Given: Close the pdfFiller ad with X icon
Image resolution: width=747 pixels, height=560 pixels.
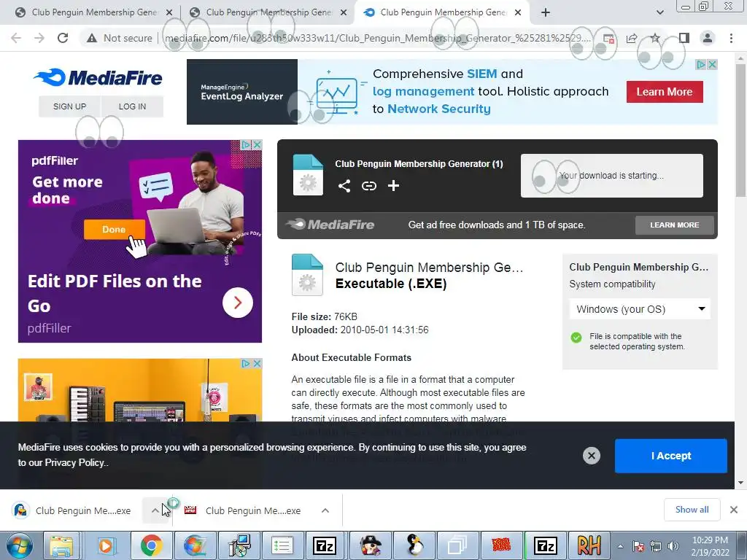Looking at the screenshot, I should click(x=257, y=144).
